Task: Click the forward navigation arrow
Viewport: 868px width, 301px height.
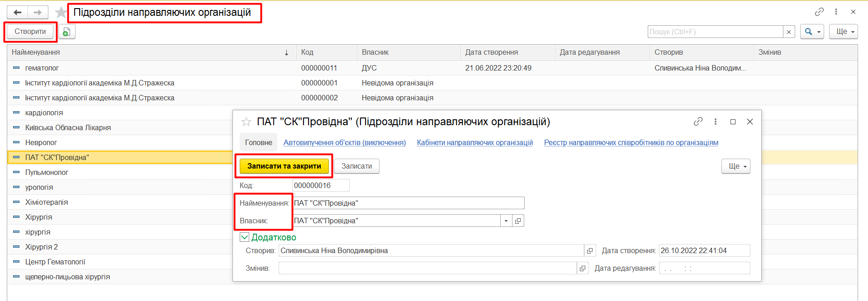Action: (x=38, y=12)
